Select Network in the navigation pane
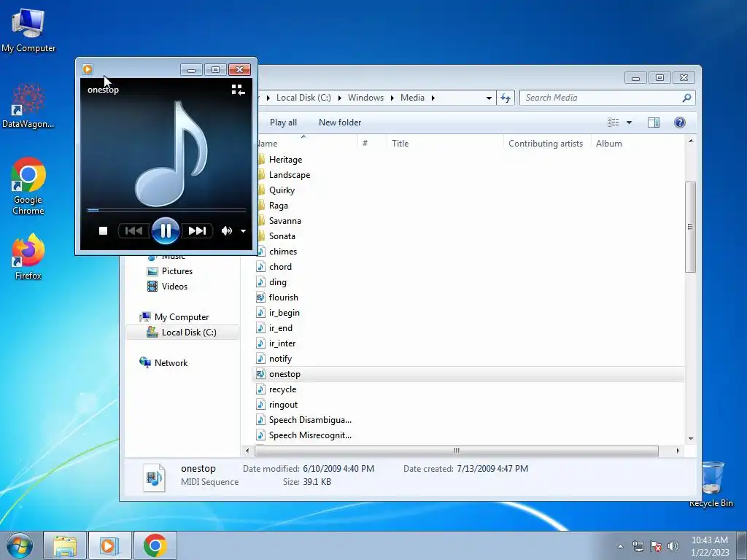 (x=171, y=363)
